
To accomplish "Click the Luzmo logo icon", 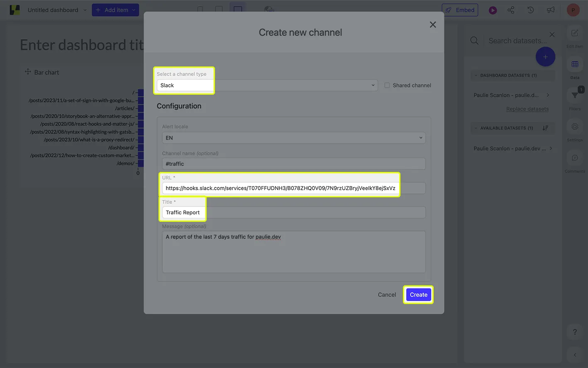I will point(15,10).
